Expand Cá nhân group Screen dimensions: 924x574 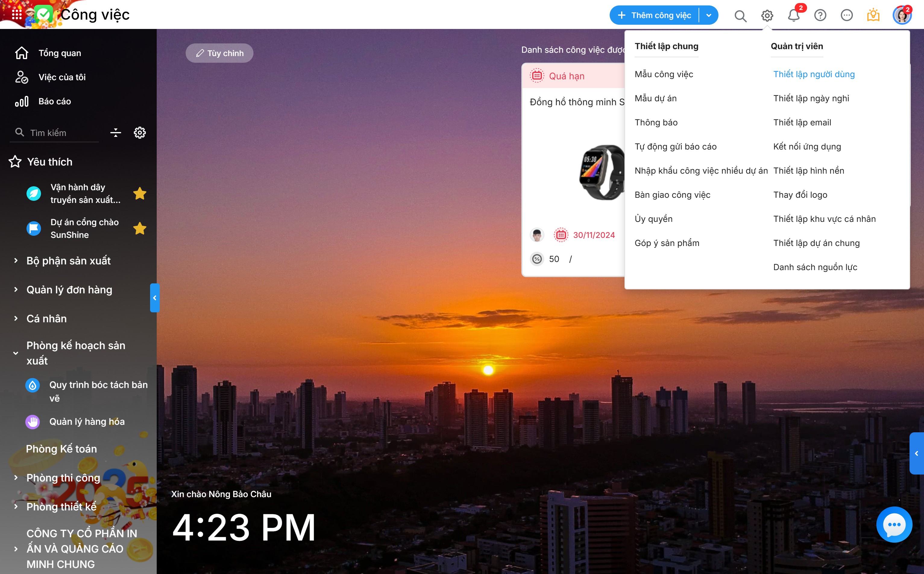click(16, 318)
